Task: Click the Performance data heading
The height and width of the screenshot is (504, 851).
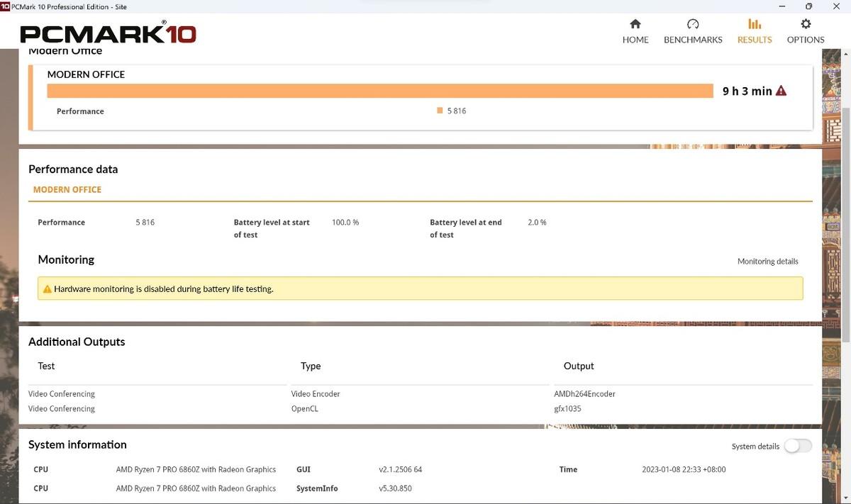Action: (73, 169)
